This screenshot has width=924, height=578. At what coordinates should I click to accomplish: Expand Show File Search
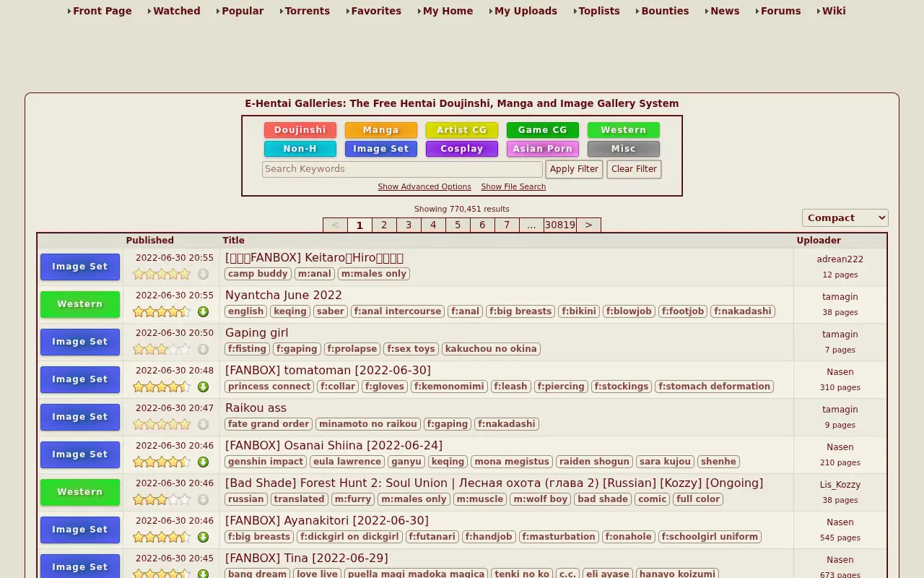coord(513,186)
